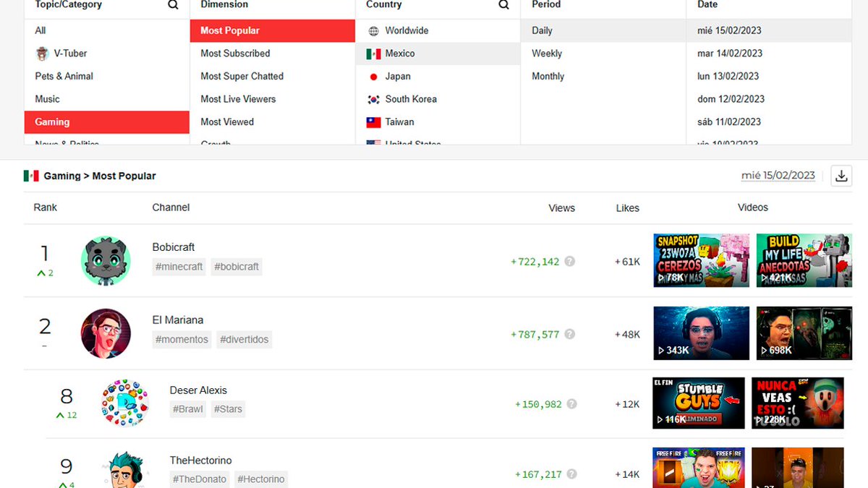The height and width of the screenshot is (488, 868).
Task: Click the #minecraft tag
Action: pyautogui.click(x=179, y=267)
